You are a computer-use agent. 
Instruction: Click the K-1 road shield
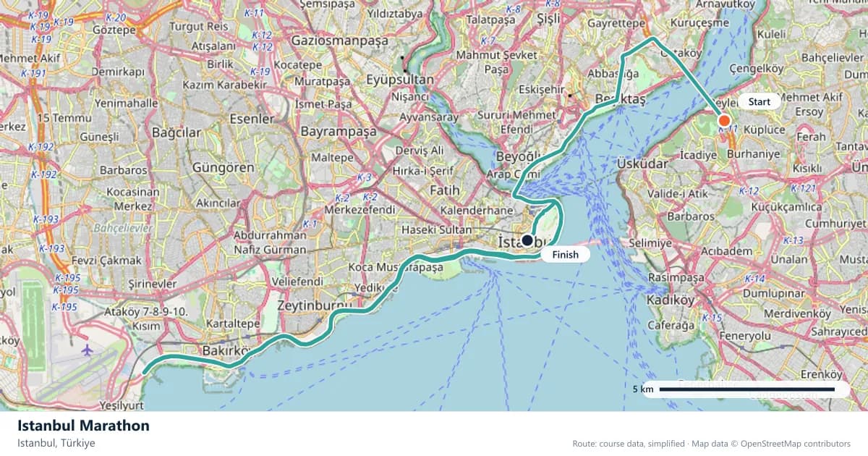pos(310,224)
